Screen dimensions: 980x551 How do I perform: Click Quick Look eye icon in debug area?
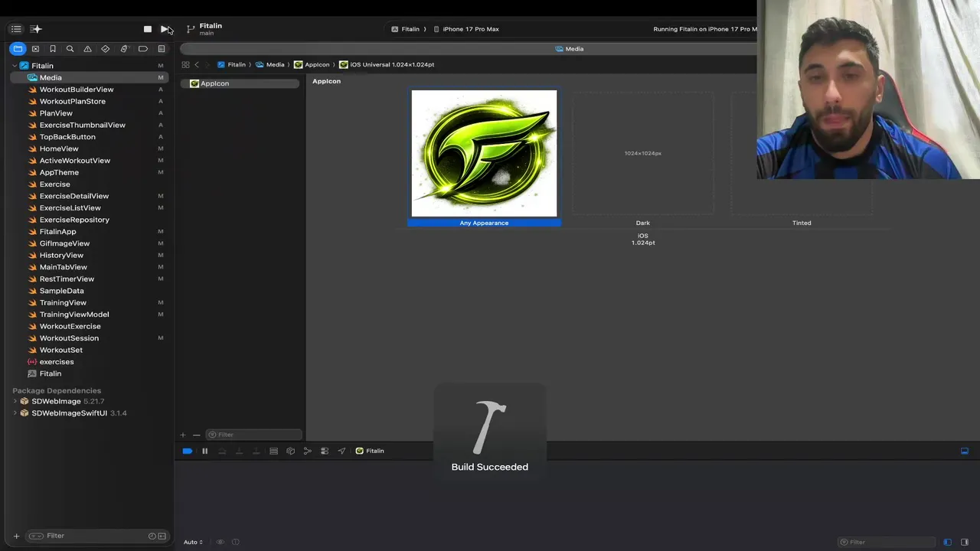point(220,542)
